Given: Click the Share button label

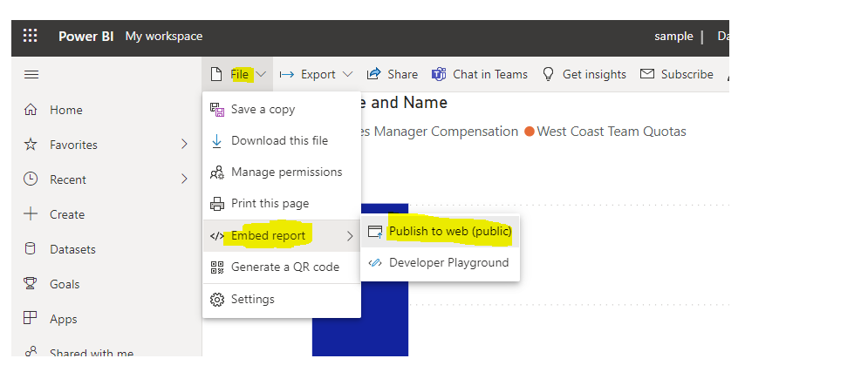Looking at the screenshot, I should [402, 74].
